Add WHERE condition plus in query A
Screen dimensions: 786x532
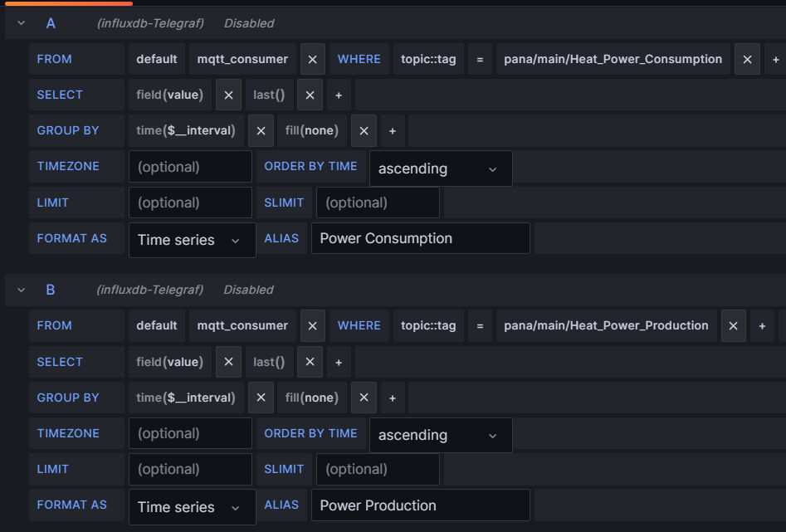click(775, 59)
